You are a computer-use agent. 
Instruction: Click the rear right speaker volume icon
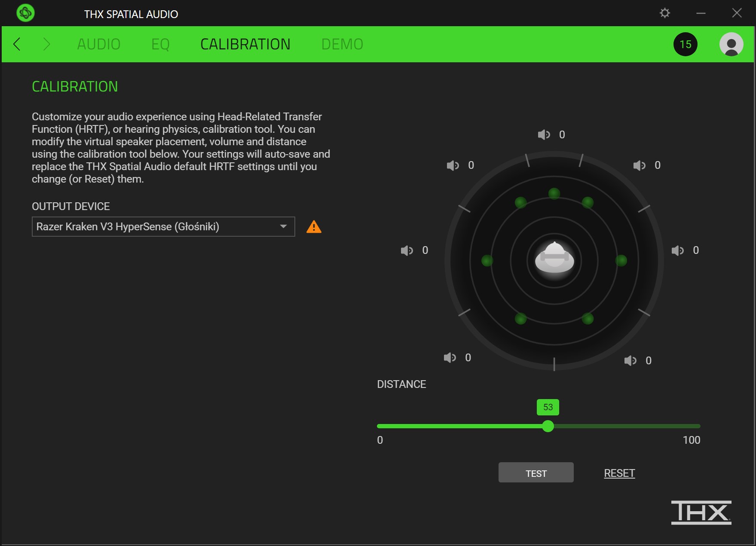coord(630,360)
